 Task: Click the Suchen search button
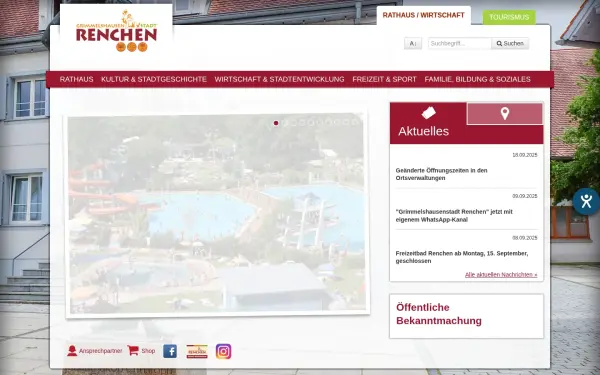(510, 43)
